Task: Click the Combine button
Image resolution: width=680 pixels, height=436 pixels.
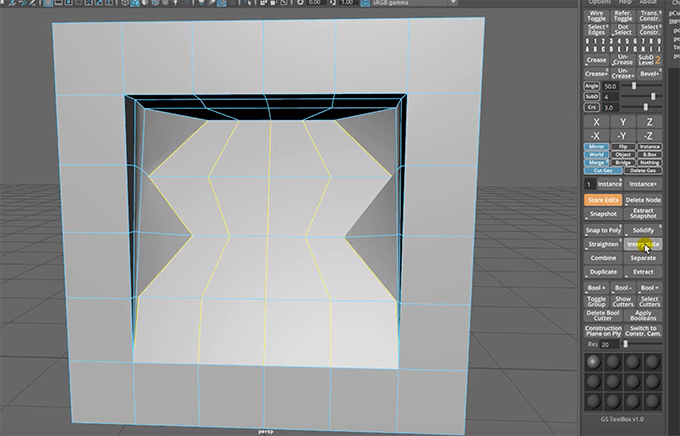Action: pos(603,258)
